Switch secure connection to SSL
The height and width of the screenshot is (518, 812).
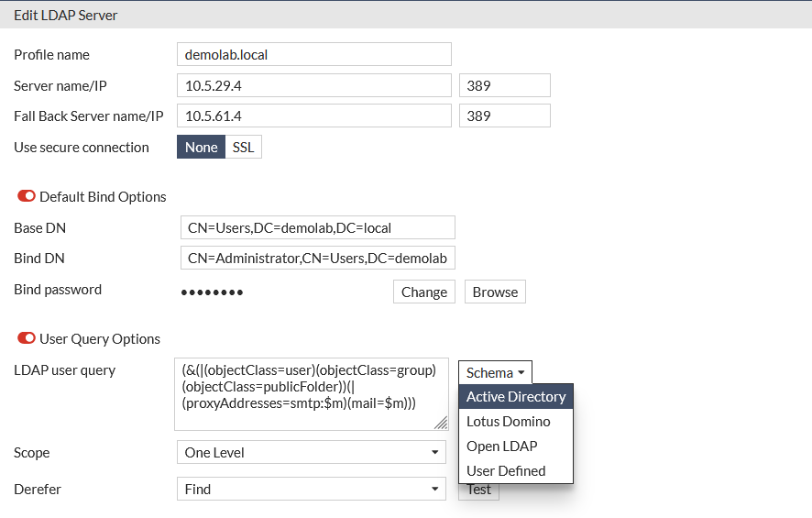point(243,147)
